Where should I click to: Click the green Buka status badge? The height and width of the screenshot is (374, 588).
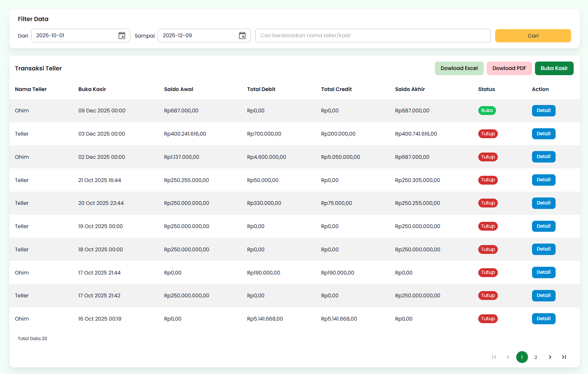[487, 111]
